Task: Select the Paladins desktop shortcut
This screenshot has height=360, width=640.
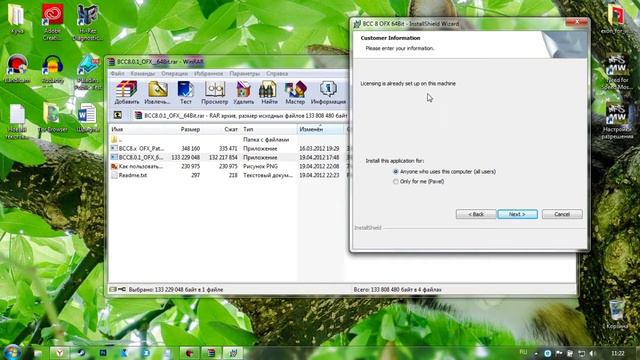Action: tap(87, 72)
